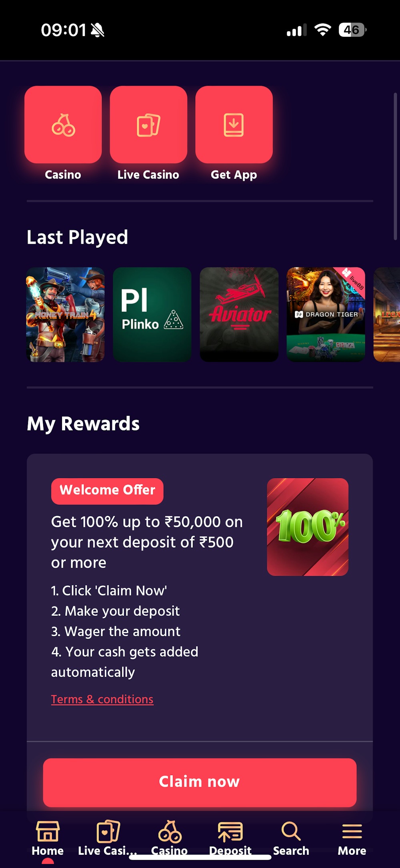Launch the Plinko game thumbnail

[152, 315]
